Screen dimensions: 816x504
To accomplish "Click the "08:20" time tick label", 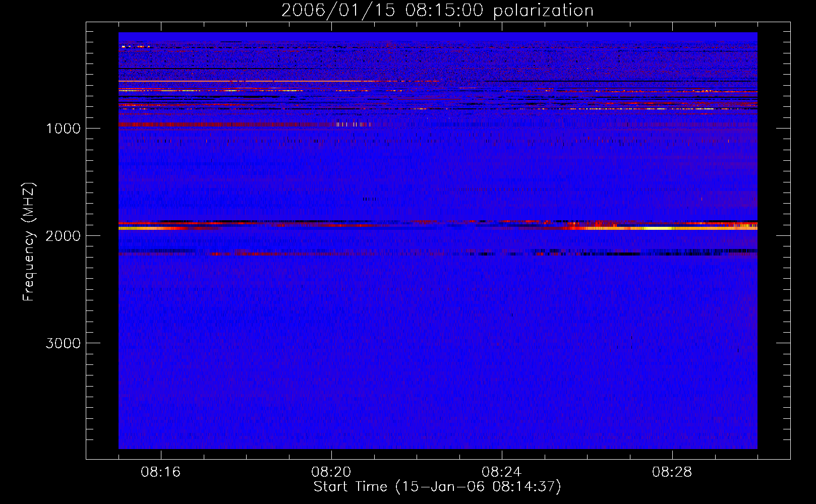I will coord(331,472).
